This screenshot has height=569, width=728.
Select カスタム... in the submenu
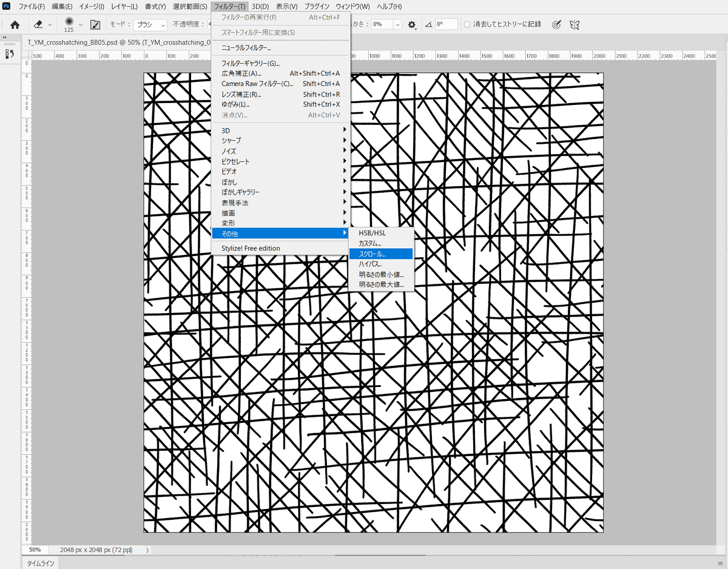click(x=382, y=243)
